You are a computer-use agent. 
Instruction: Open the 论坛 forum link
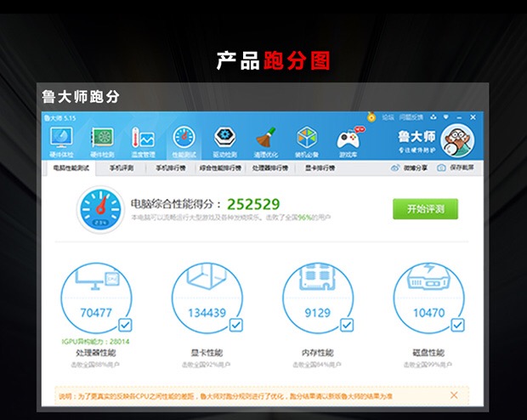point(388,117)
